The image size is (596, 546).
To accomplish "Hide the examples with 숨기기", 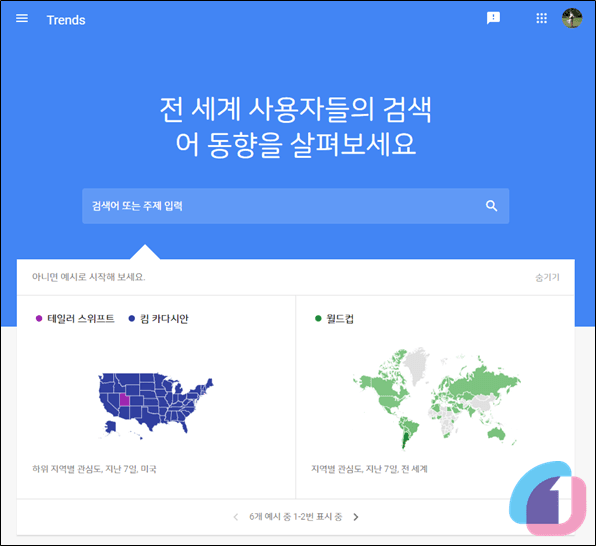I will point(547,277).
